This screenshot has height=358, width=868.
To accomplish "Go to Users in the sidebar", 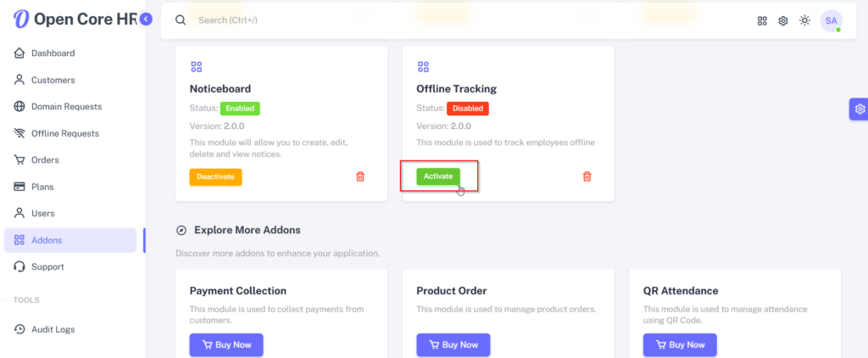I will [x=70, y=214].
